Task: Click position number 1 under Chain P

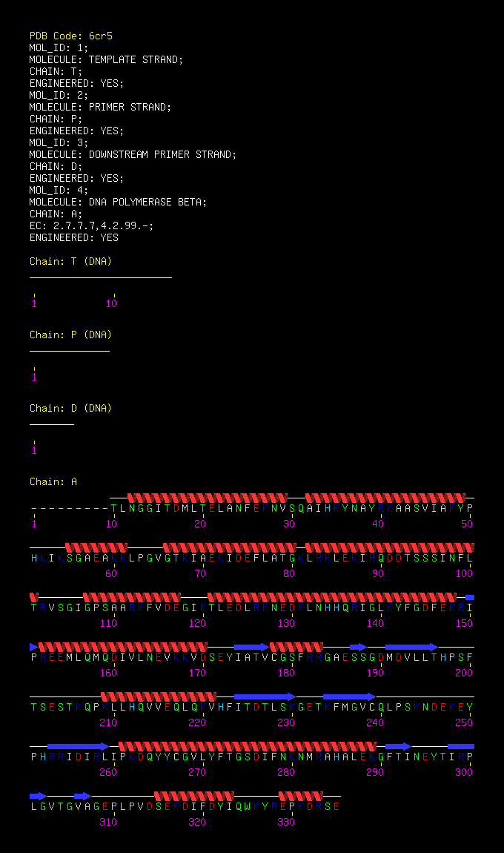Action: (x=34, y=377)
